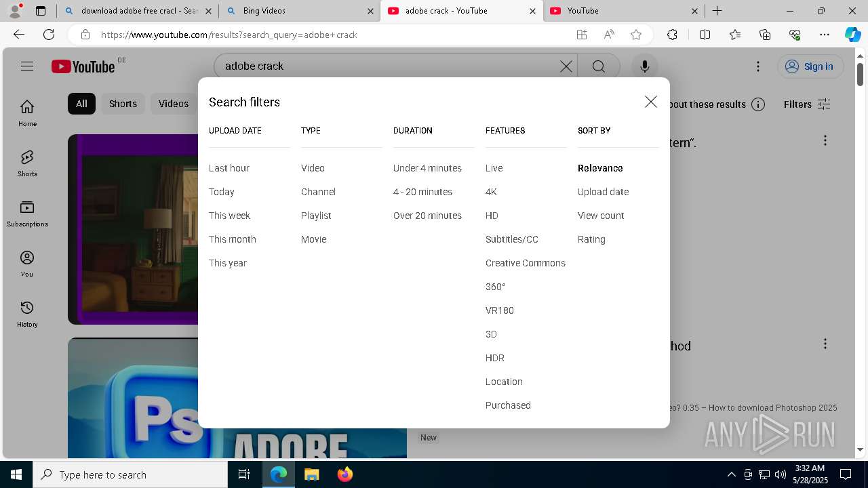Image resolution: width=868 pixels, height=488 pixels.
Task: Select type filter 'Channel'
Action: point(318,192)
